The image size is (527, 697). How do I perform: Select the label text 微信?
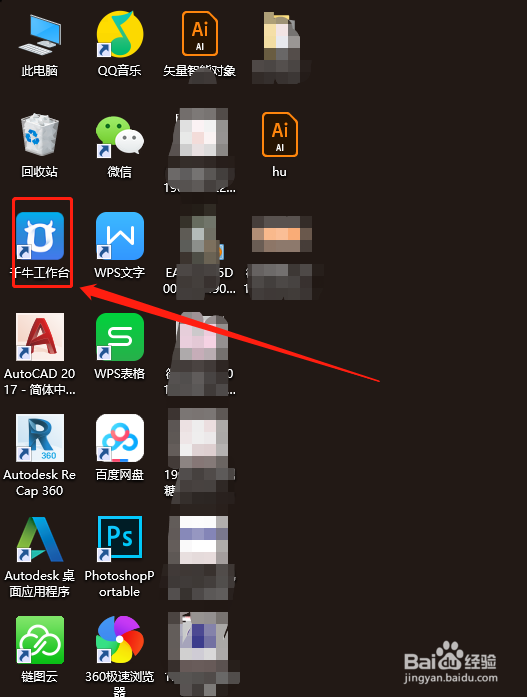tap(120, 172)
